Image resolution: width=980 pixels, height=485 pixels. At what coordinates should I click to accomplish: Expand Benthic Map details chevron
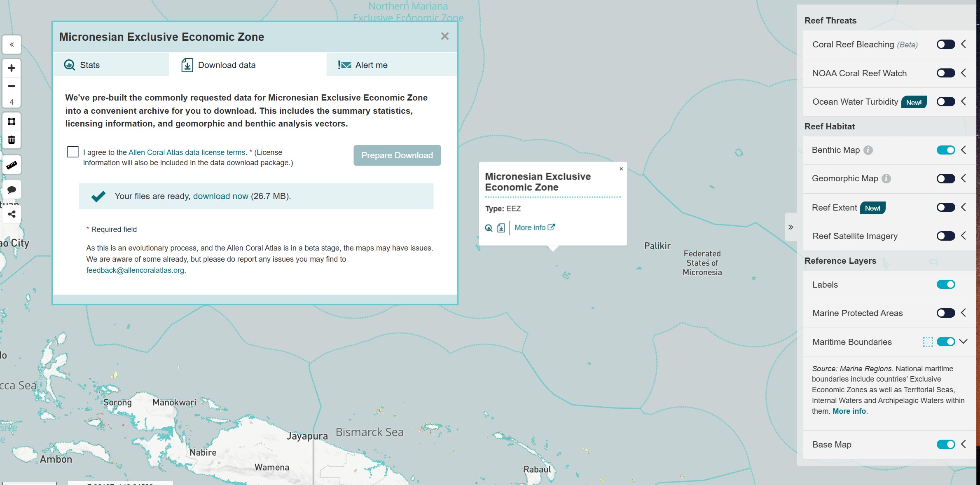pos(964,150)
